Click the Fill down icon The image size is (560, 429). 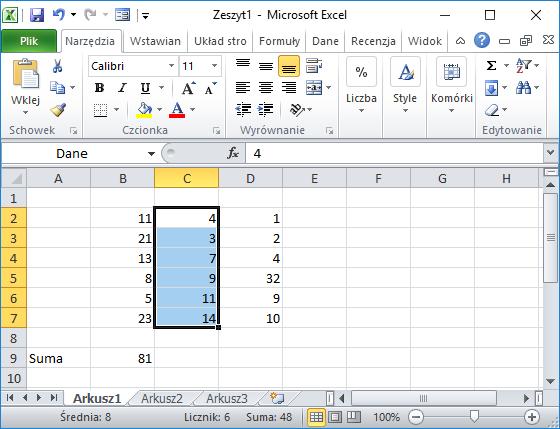pyautogui.click(x=491, y=88)
